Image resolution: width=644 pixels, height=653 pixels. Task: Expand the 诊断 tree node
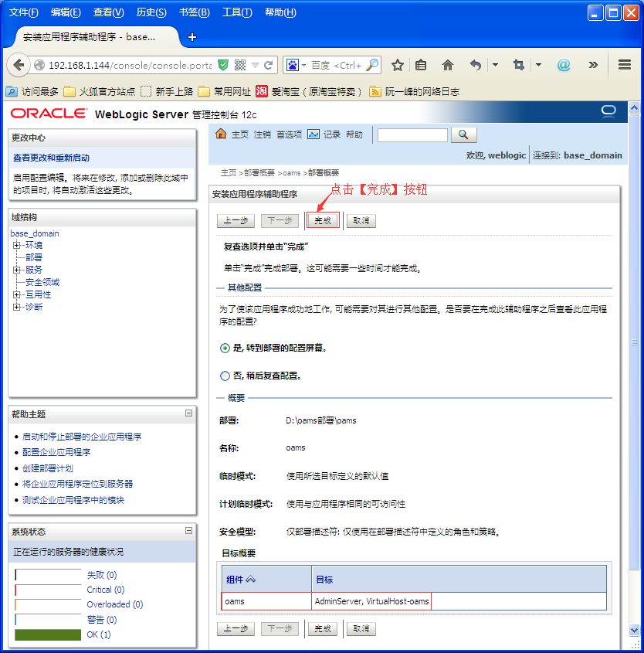point(17,307)
